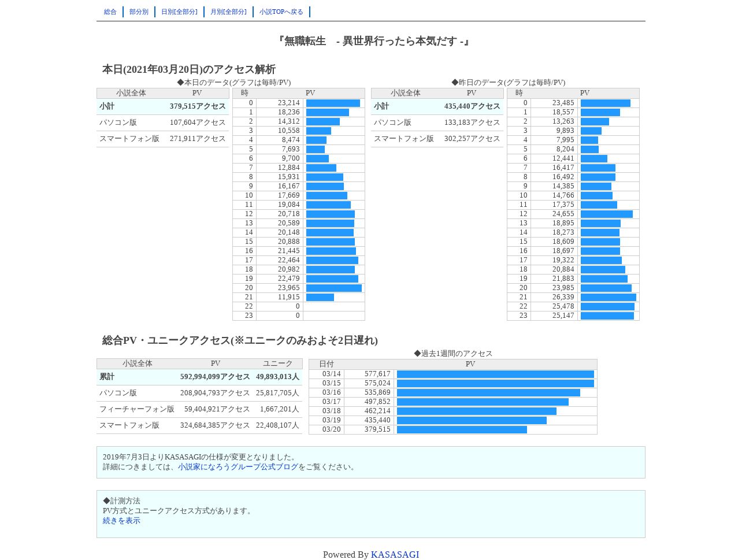Open the KASASAGI footer link

(395, 555)
